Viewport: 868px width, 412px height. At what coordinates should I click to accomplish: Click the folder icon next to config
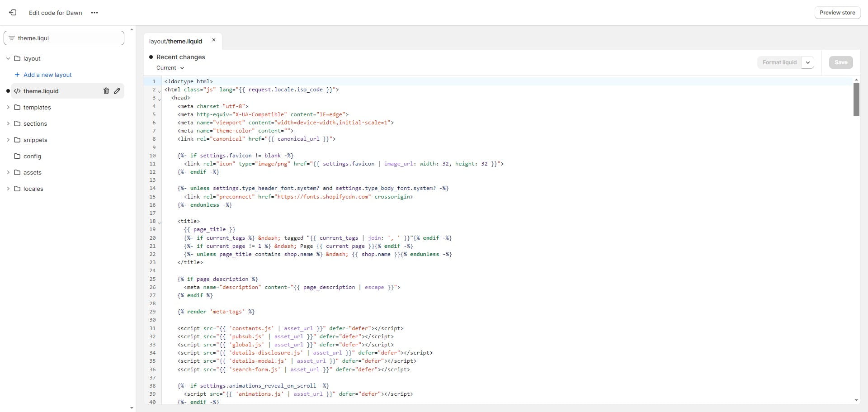click(16, 156)
